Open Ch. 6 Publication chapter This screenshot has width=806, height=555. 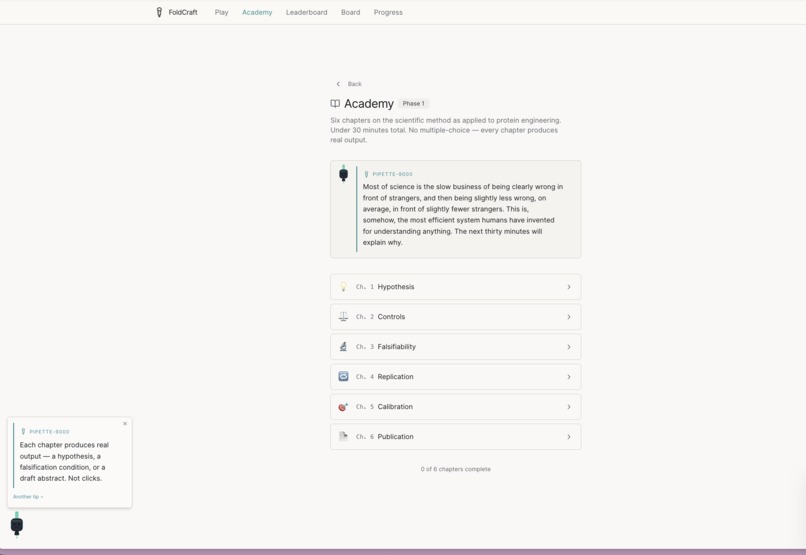point(455,437)
